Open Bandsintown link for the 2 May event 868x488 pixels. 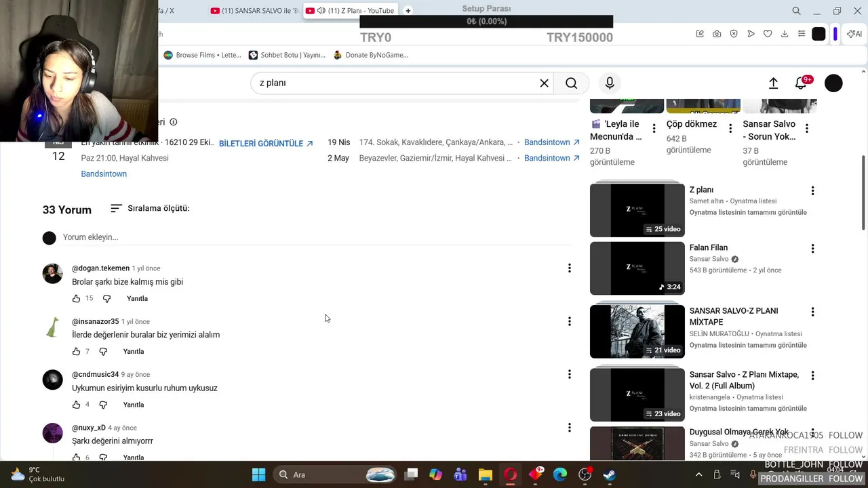point(552,158)
